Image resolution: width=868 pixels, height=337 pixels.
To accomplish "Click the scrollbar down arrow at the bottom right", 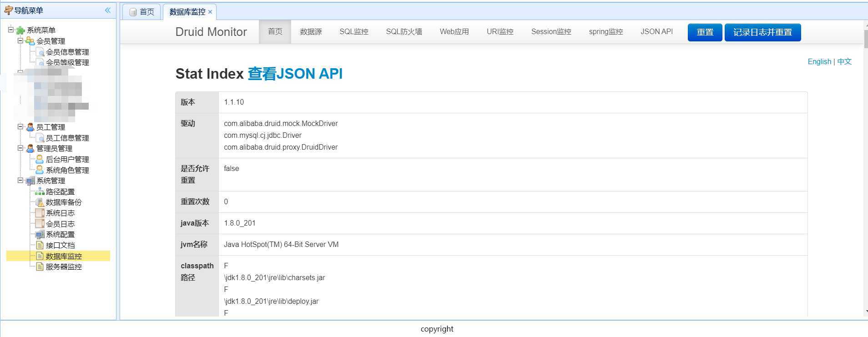I will click(866, 312).
